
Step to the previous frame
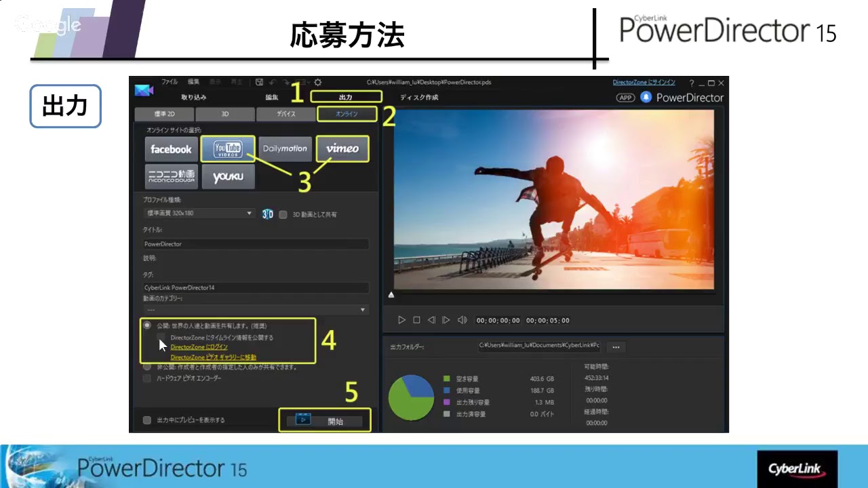point(431,320)
